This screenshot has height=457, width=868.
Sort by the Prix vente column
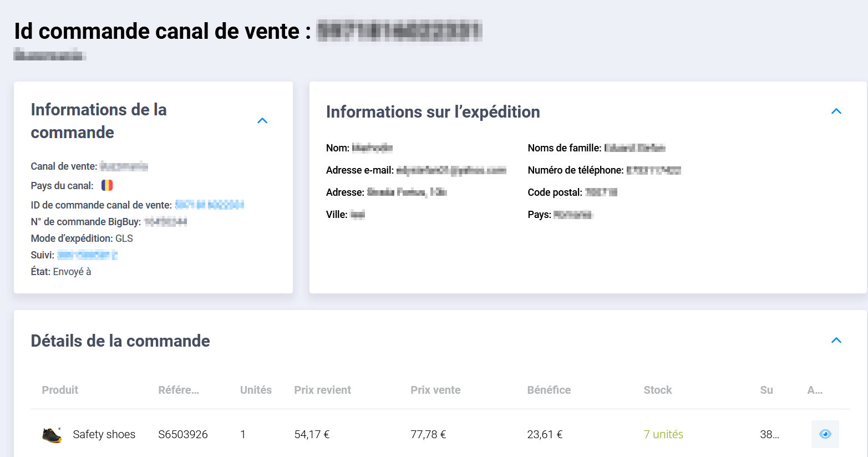tap(435, 390)
